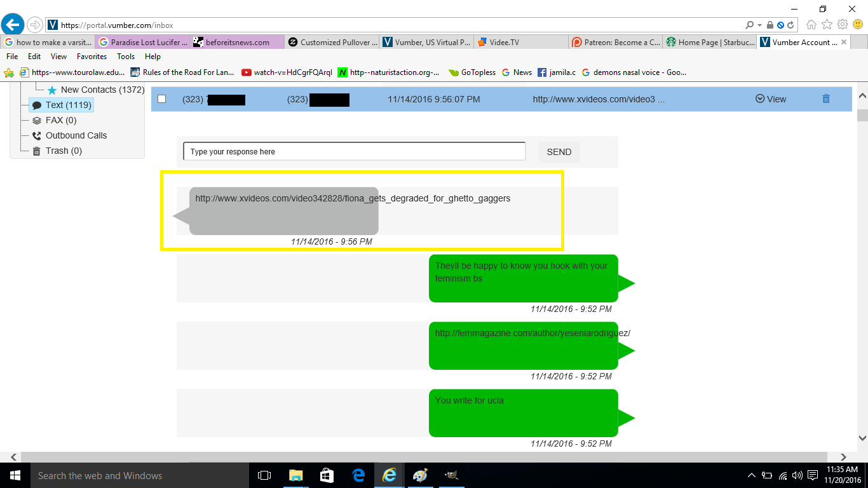This screenshot has width=868, height=488.
Task: Open Outbound Calls in the sidebar
Action: click(69, 135)
